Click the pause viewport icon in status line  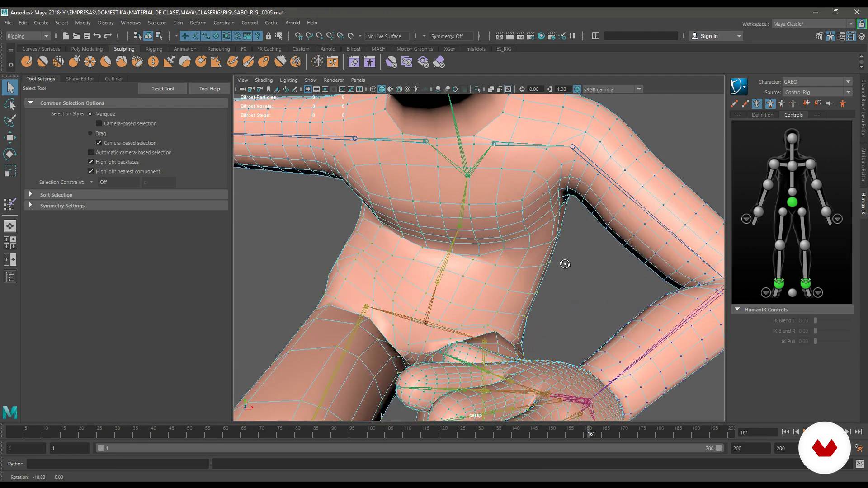(572, 36)
